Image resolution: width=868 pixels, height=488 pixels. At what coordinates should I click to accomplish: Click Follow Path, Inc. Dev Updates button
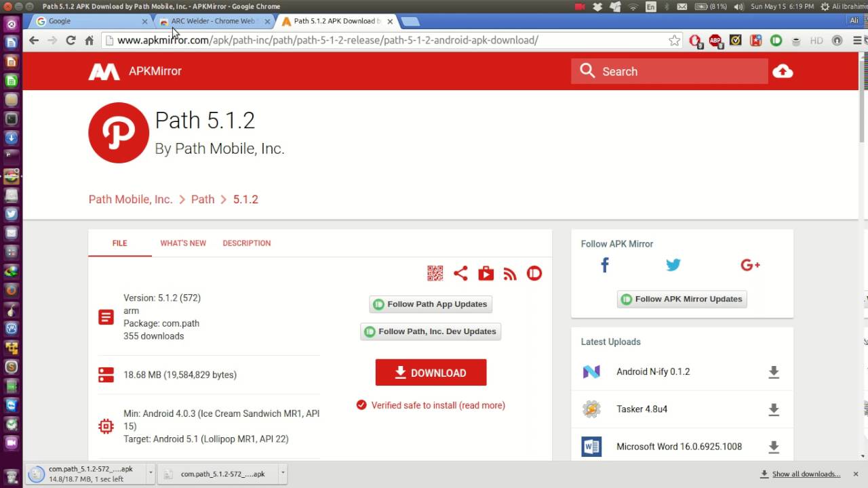pos(431,331)
